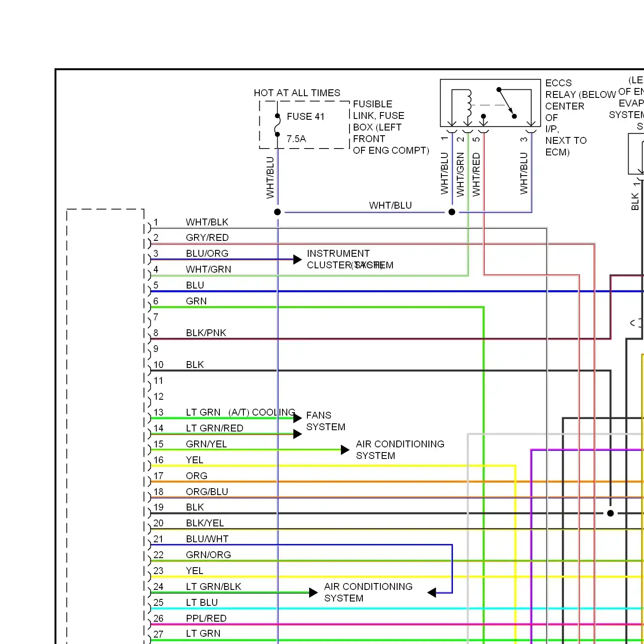Viewport: 644px width, 644px height.
Task: Select the FUSE 41 label
Action: pos(306,116)
